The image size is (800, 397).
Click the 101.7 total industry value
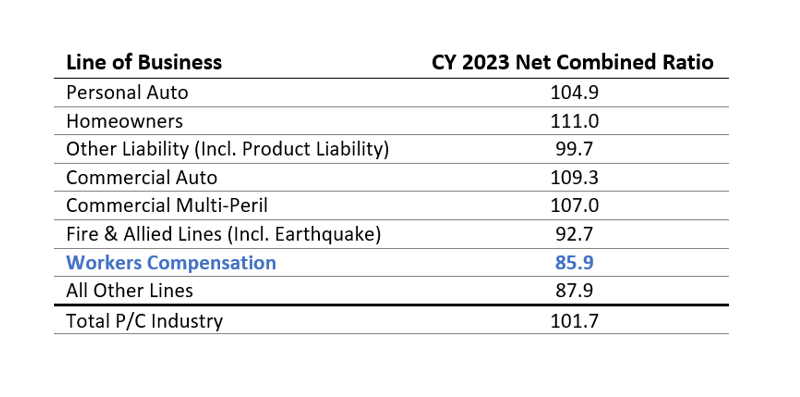click(574, 321)
